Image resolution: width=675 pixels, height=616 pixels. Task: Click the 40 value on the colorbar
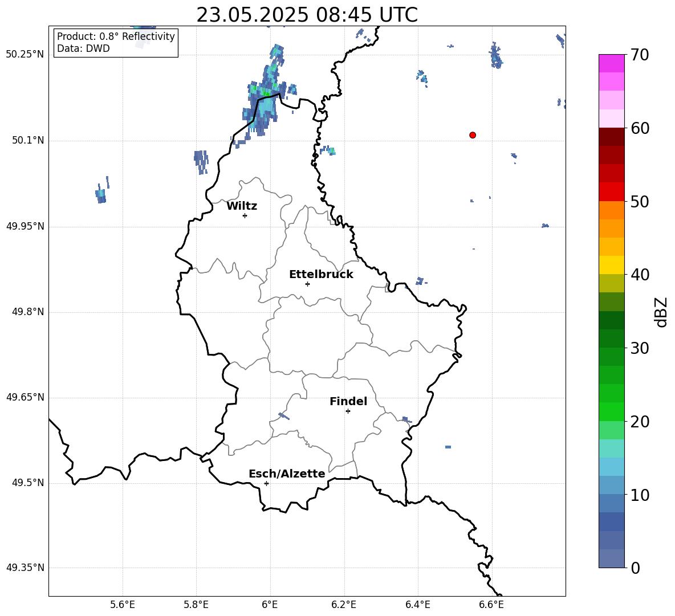pyautogui.click(x=640, y=275)
